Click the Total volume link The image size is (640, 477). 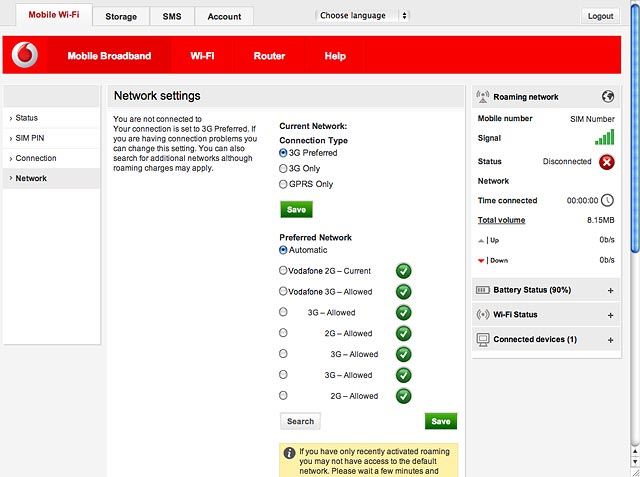click(501, 220)
